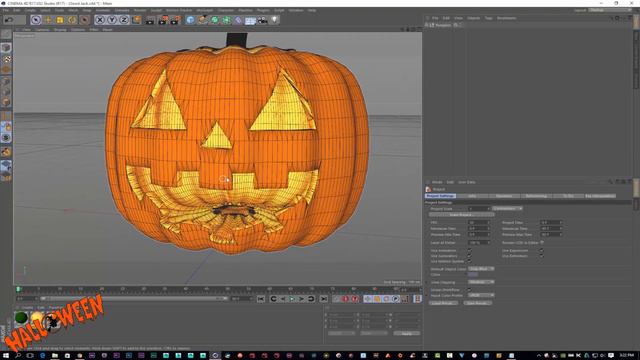Click the Undo arrow icon
640x360 pixels.
[9, 20]
